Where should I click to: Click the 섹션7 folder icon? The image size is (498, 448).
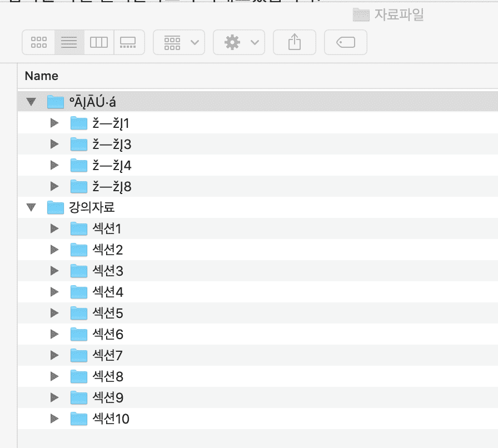coord(79,355)
